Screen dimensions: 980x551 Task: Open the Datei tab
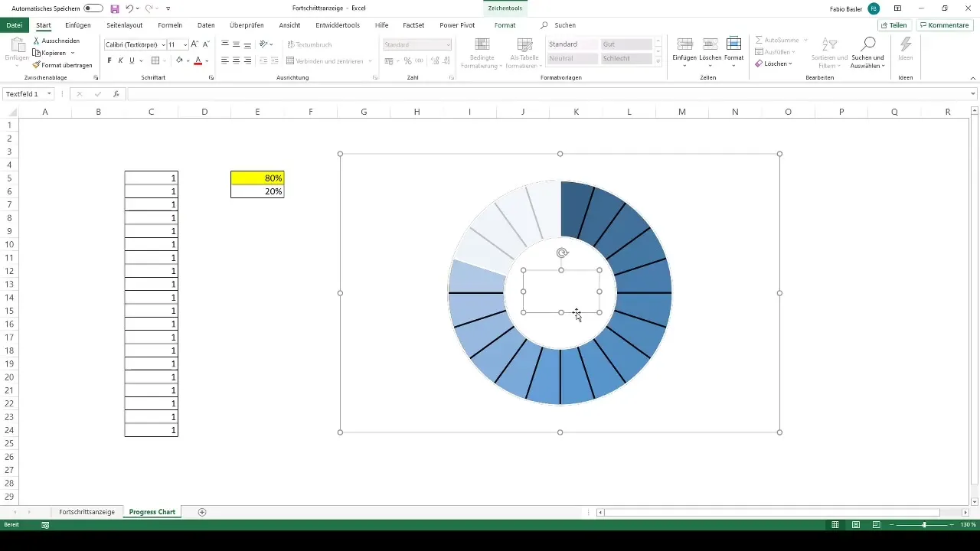coord(14,25)
